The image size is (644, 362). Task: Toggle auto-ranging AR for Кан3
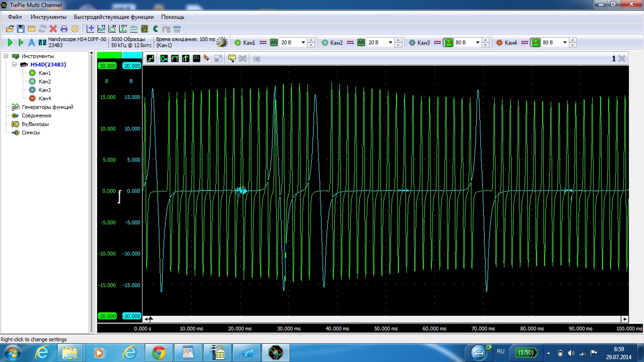[x=448, y=42]
